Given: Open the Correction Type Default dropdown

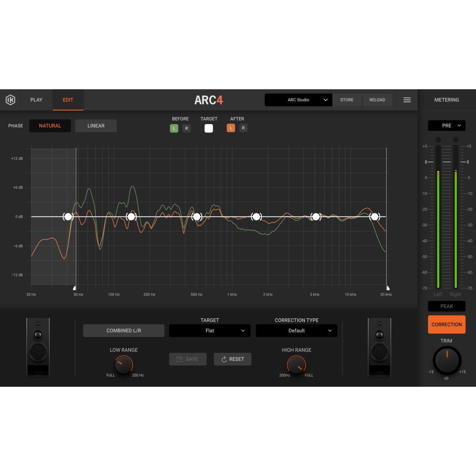Looking at the screenshot, I should (x=296, y=331).
